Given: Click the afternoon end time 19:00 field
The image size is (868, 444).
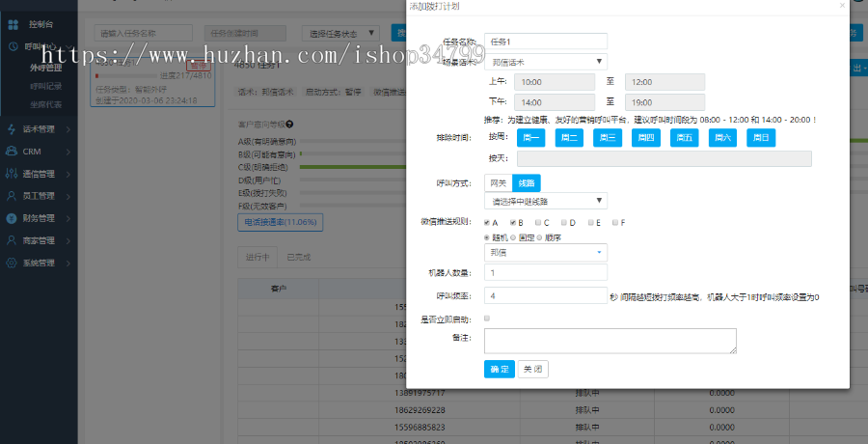Looking at the screenshot, I should point(665,102).
